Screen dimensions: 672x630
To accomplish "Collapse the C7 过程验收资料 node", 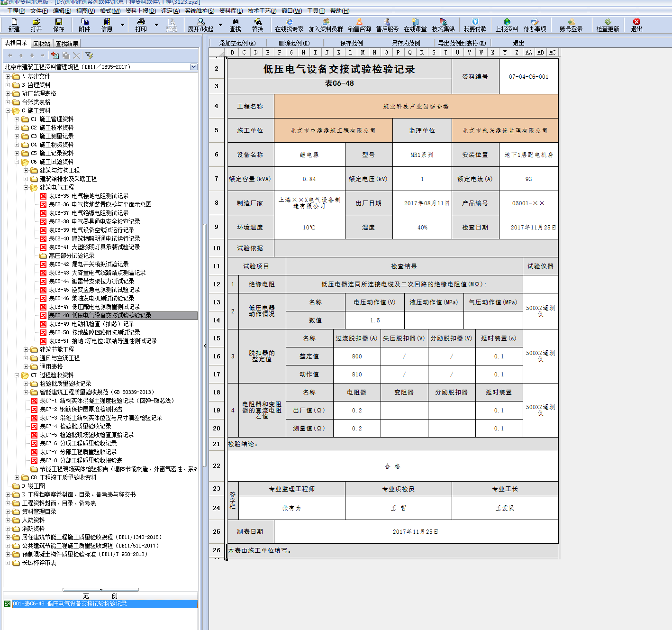I will pos(17,375).
